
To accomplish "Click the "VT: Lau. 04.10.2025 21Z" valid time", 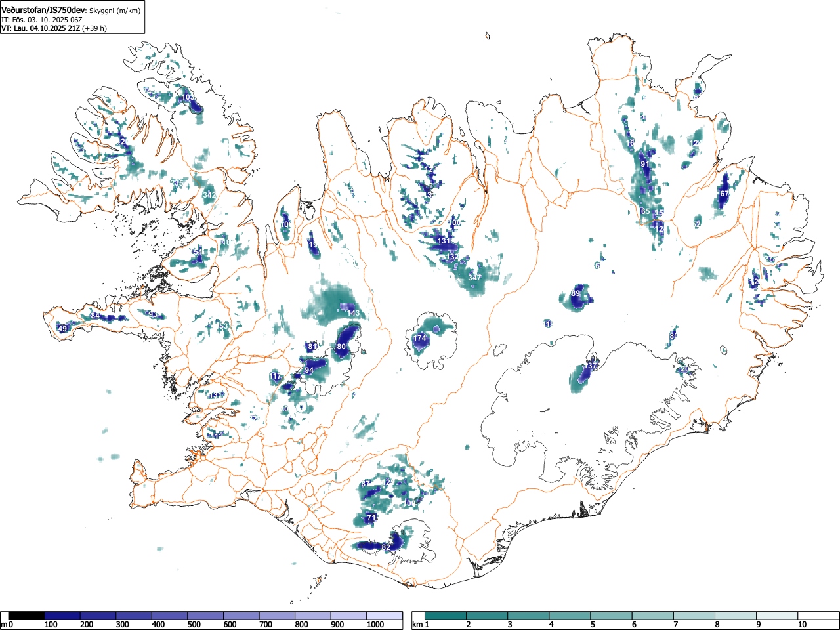I will (40, 28).
